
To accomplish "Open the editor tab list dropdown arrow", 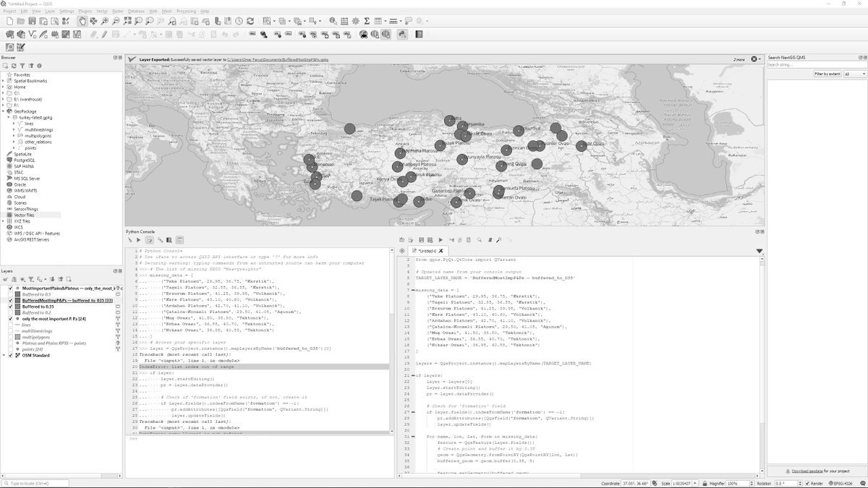I will pyautogui.click(x=759, y=251).
